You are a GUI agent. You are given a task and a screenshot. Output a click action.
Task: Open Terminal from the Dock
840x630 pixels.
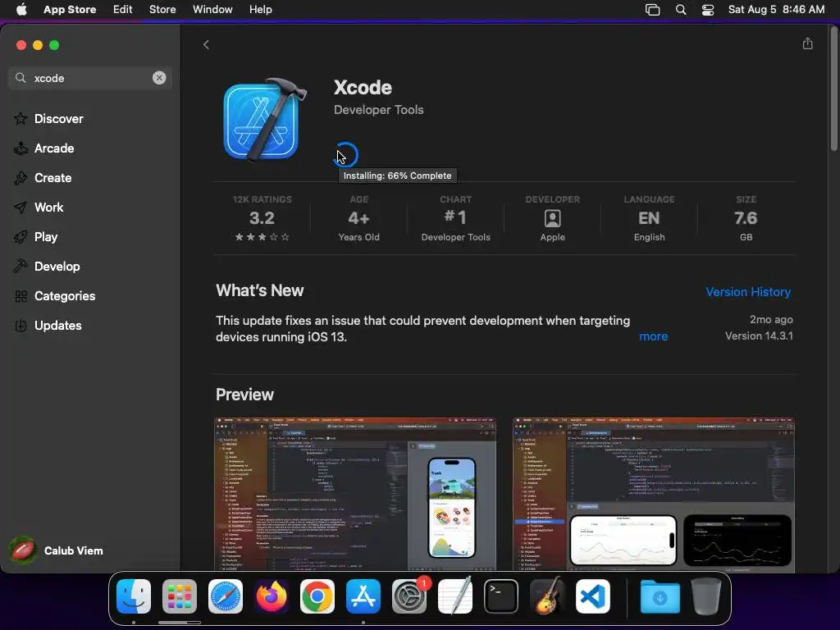[x=501, y=596]
